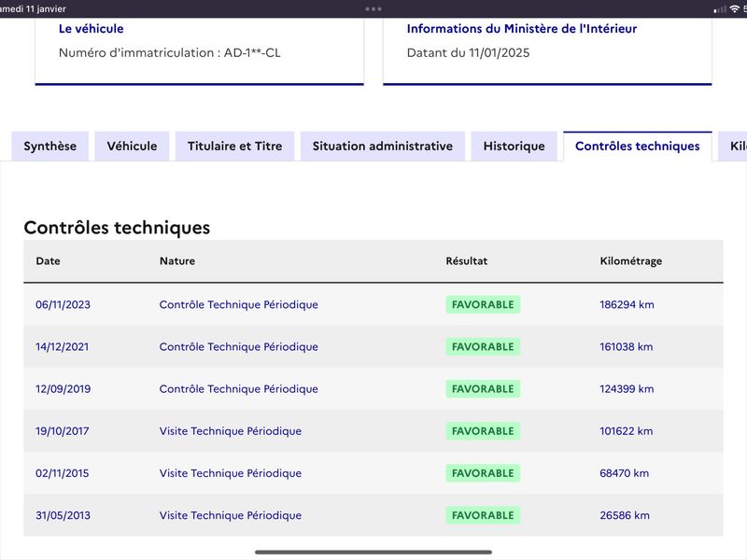Click the 161038 km mileage value
This screenshot has width=747, height=560.
point(626,346)
